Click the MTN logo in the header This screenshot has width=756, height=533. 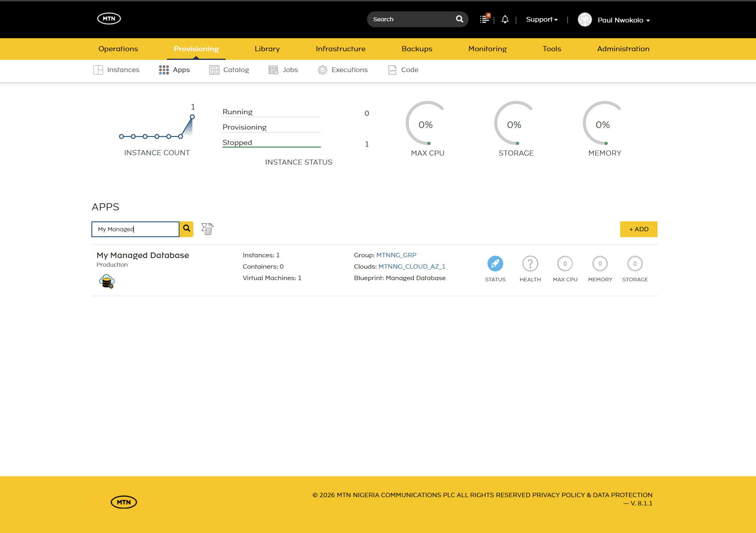tap(109, 19)
